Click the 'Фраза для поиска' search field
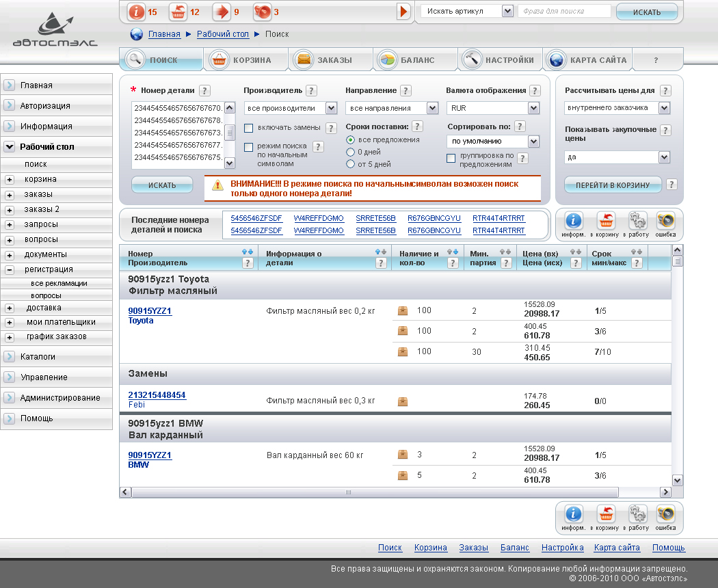The width and height of the screenshot is (718, 588). point(564,11)
